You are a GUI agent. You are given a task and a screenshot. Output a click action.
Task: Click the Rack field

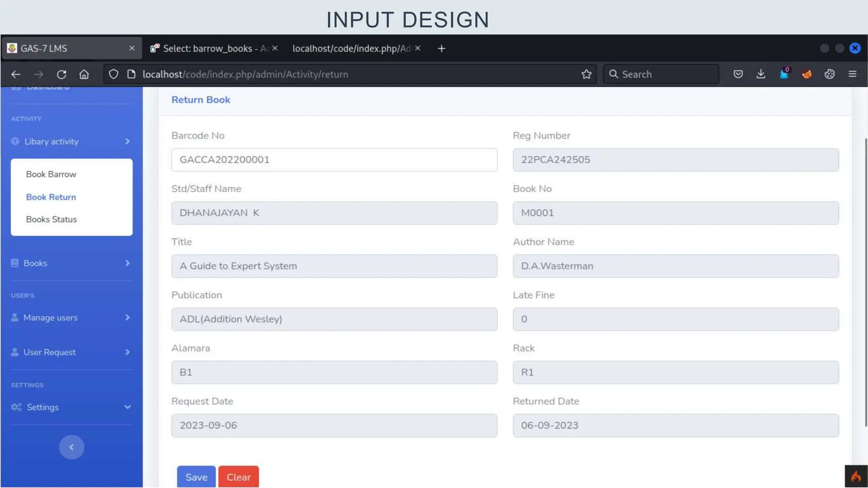tap(676, 372)
